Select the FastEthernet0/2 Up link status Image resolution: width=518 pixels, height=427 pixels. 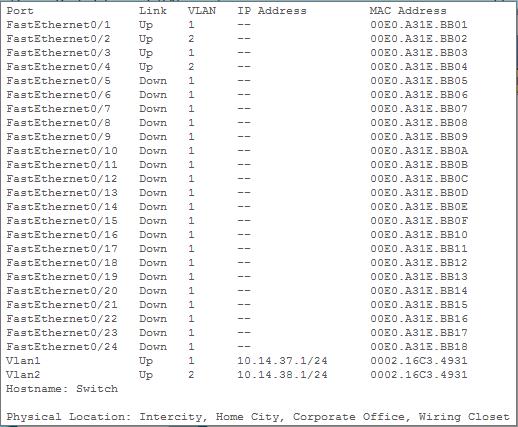(x=146, y=39)
